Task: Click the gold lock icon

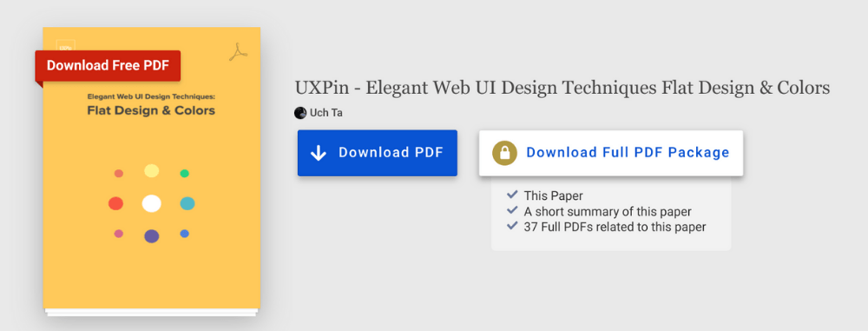Action: click(505, 153)
